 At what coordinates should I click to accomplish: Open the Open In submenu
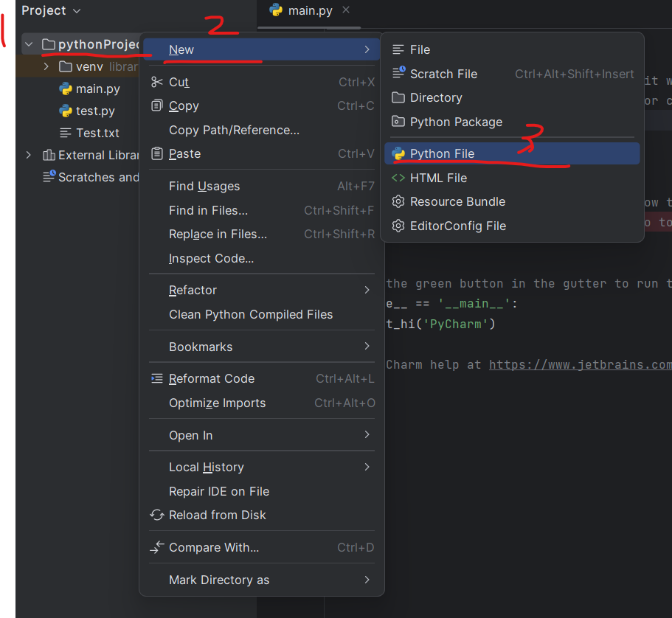point(262,435)
